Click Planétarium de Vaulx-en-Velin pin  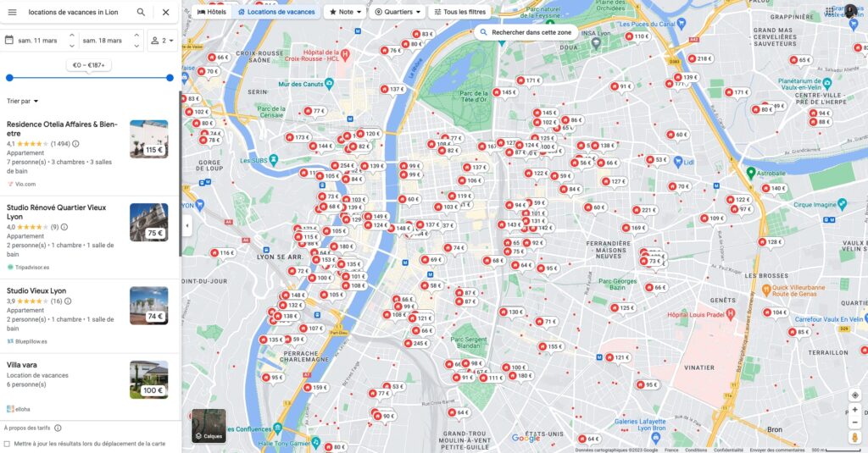[827, 84]
